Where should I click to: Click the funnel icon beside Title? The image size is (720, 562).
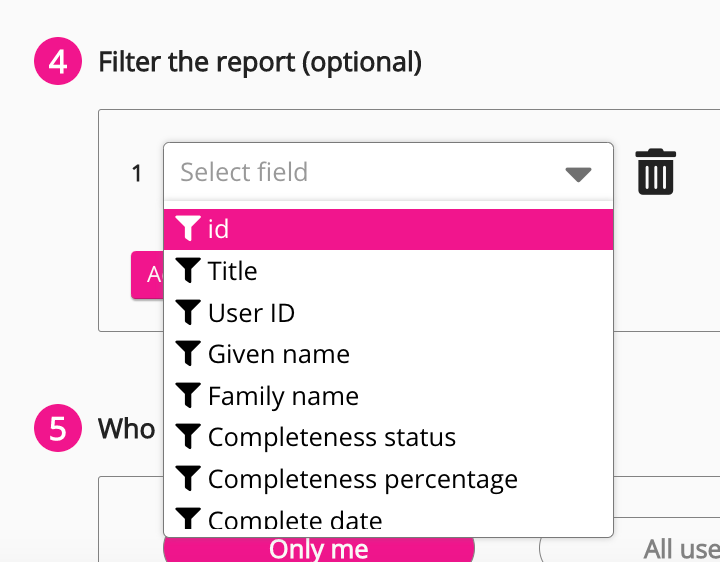[x=188, y=271]
